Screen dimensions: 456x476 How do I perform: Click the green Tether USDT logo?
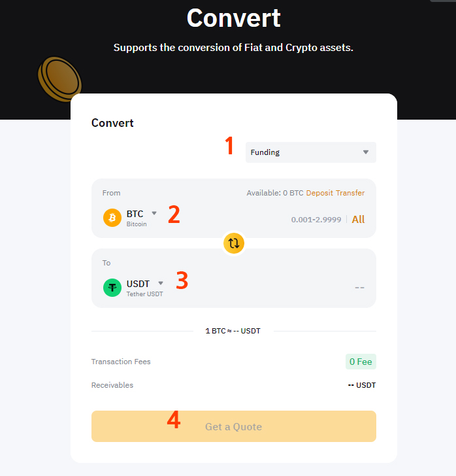[112, 288]
